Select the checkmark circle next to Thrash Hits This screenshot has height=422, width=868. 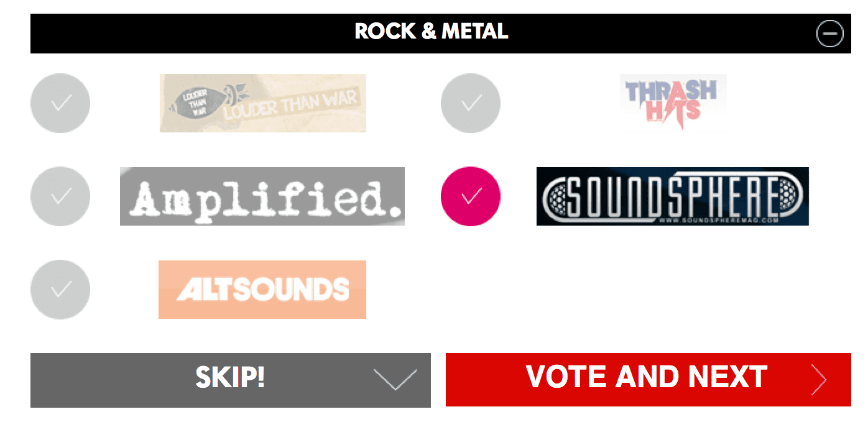pos(470,103)
